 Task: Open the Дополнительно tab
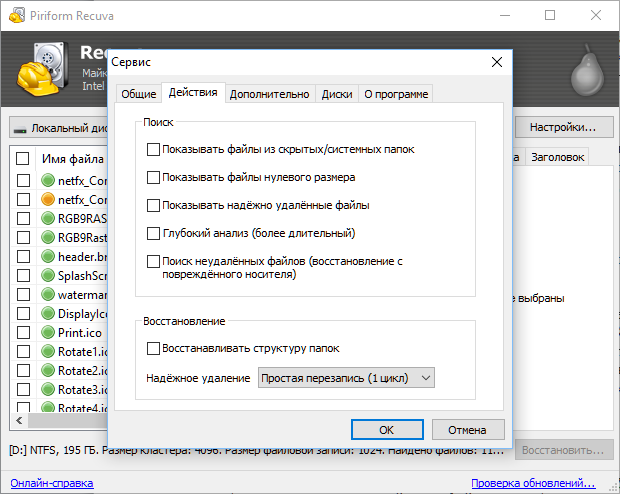click(269, 94)
